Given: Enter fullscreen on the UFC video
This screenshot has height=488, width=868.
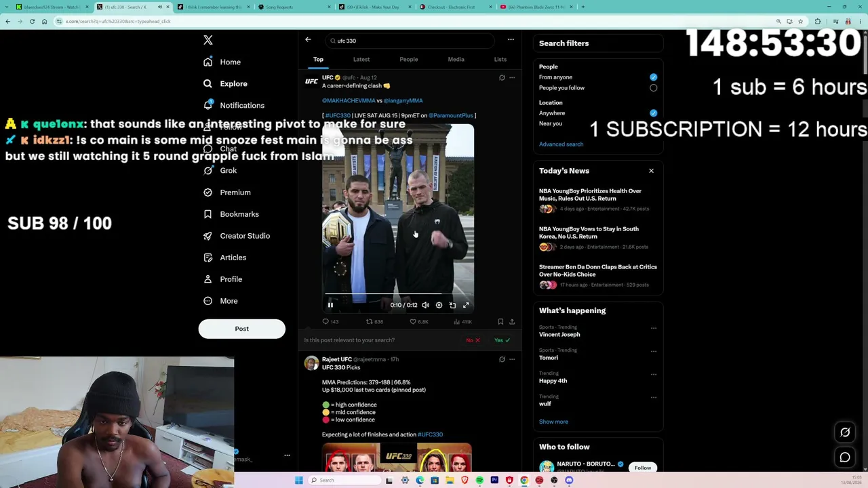Looking at the screenshot, I should coord(466,305).
